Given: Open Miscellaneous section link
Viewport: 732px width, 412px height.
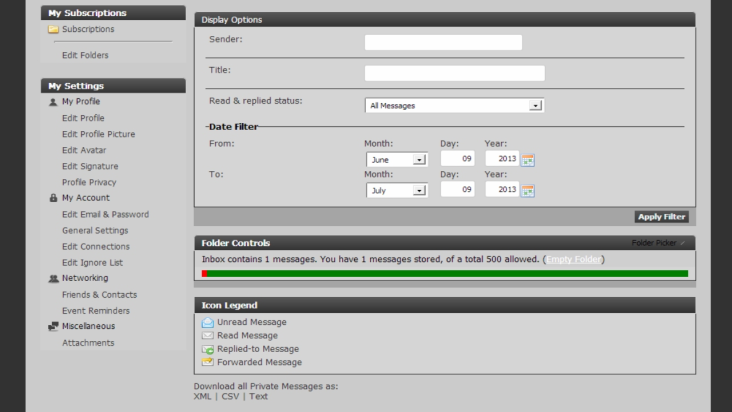Looking at the screenshot, I should click(x=88, y=326).
